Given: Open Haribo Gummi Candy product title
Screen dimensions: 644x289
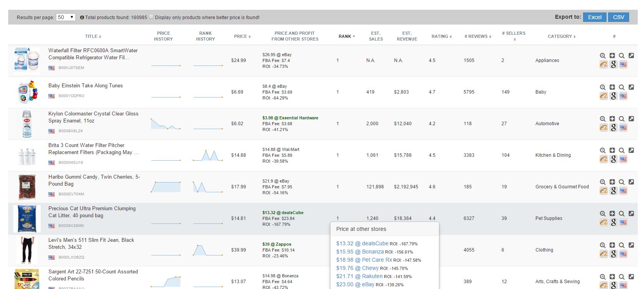Looking at the screenshot, I should 94,180.
